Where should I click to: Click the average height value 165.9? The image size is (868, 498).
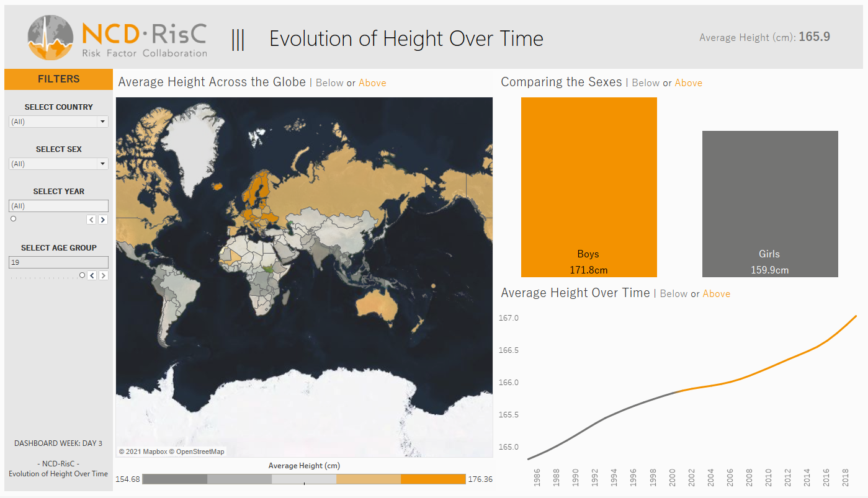[x=814, y=37]
